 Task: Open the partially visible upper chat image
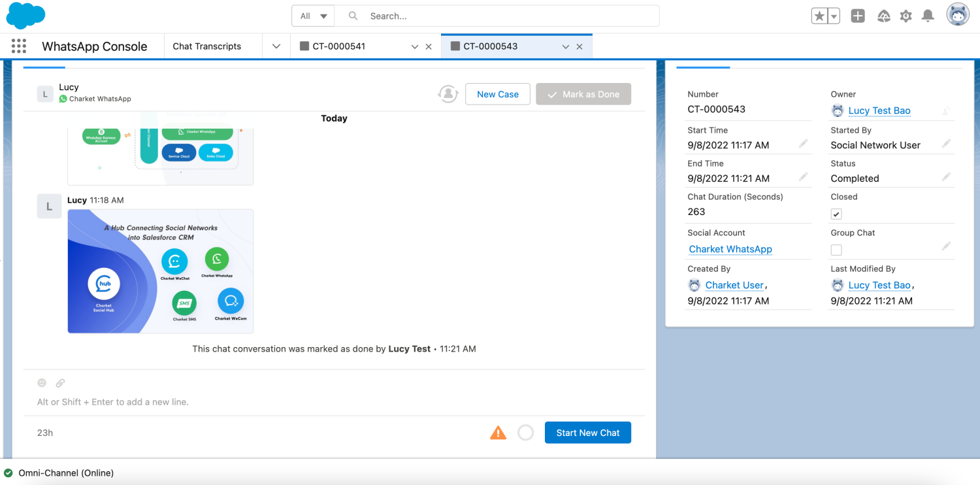[161, 157]
